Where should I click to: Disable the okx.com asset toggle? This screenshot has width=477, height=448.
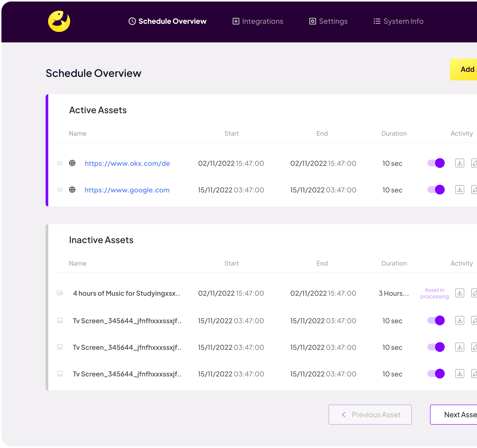coord(436,163)
